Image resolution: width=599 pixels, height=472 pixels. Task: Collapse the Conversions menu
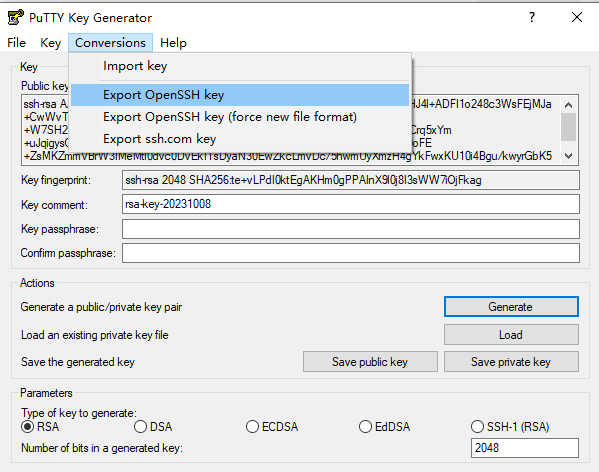pos(110,43)
